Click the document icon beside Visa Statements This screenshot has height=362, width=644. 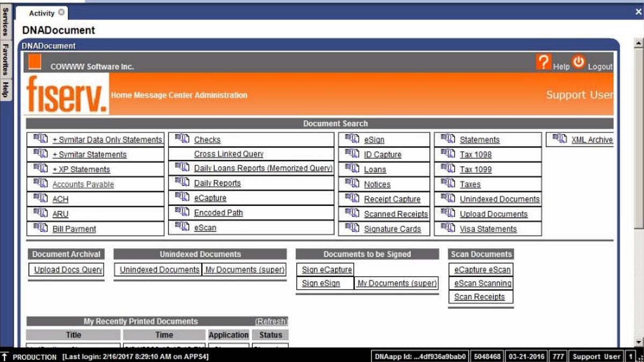click(448, 228)
